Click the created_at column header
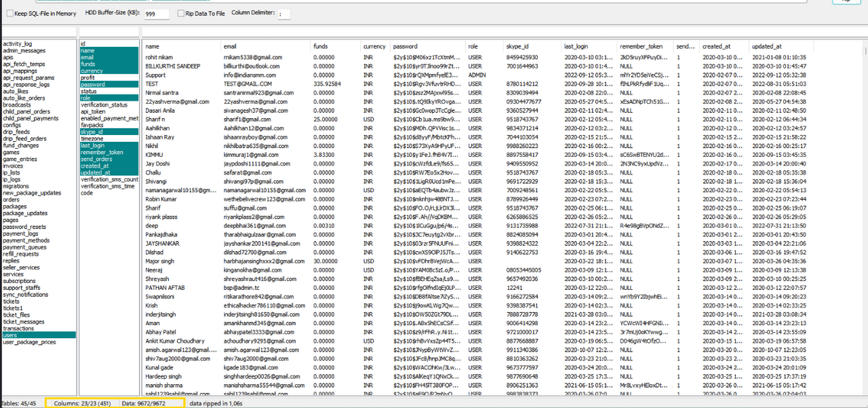Viewport: 868px width, 408px height. pos(716,46)
